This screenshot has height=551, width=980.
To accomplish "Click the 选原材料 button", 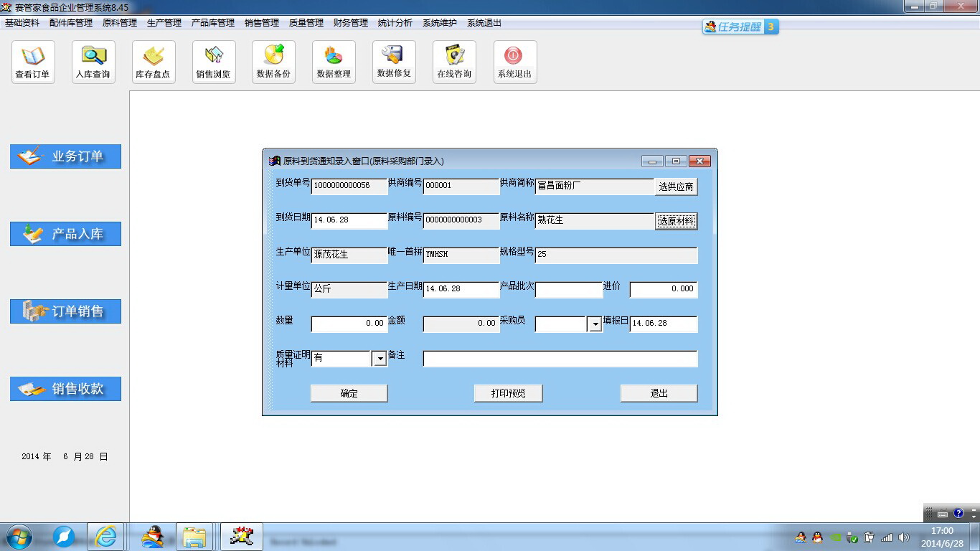I will (x=676, y=221).
